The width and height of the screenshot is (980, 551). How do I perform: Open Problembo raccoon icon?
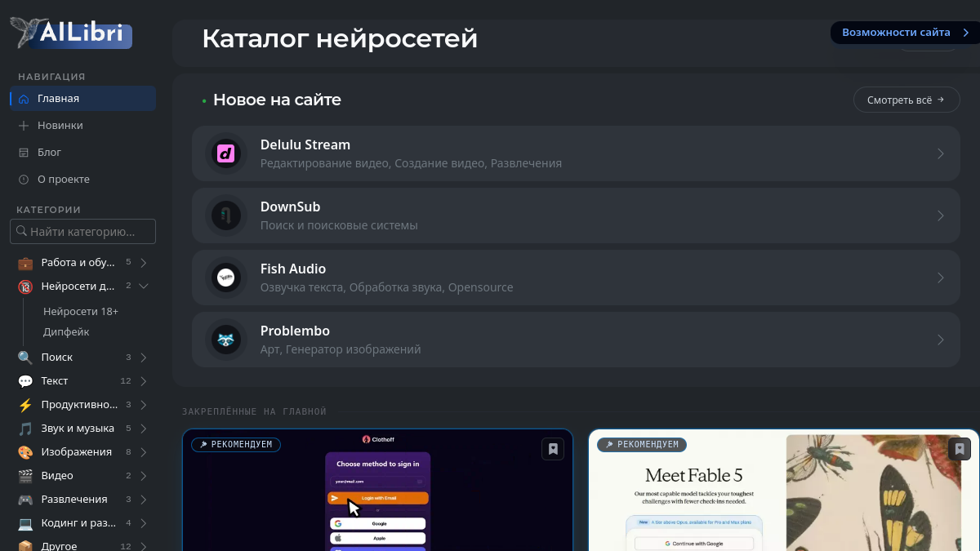point(226,340)
